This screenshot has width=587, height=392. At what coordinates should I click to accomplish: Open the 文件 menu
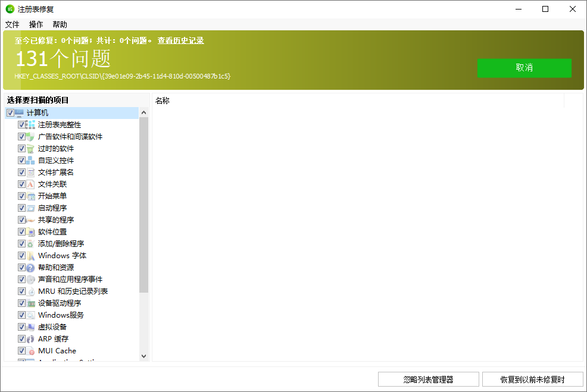coord(13,24)
